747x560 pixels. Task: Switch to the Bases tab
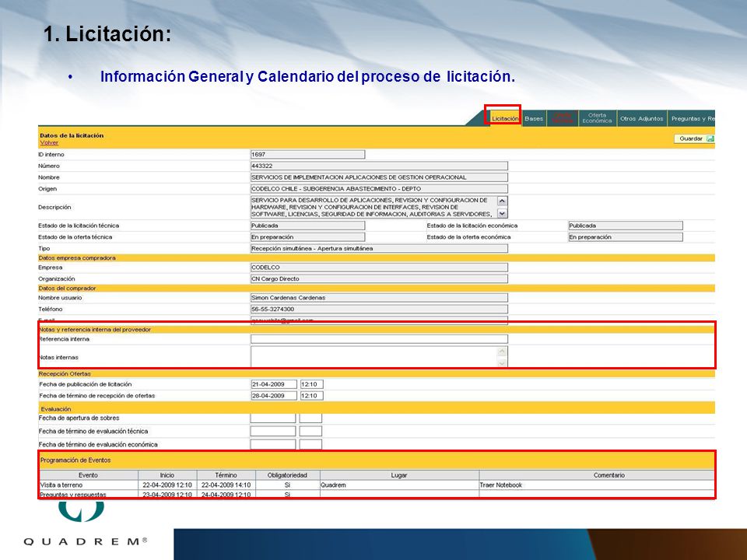534,118
